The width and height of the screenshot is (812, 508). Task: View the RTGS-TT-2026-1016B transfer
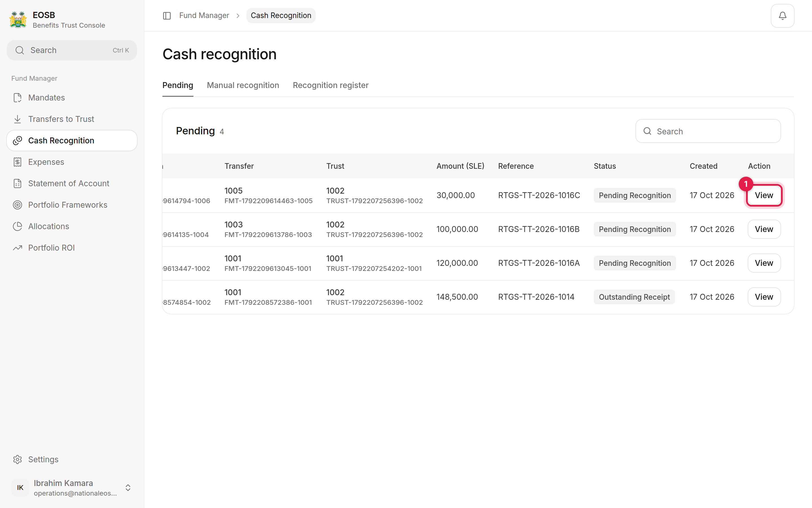[764, 229]
